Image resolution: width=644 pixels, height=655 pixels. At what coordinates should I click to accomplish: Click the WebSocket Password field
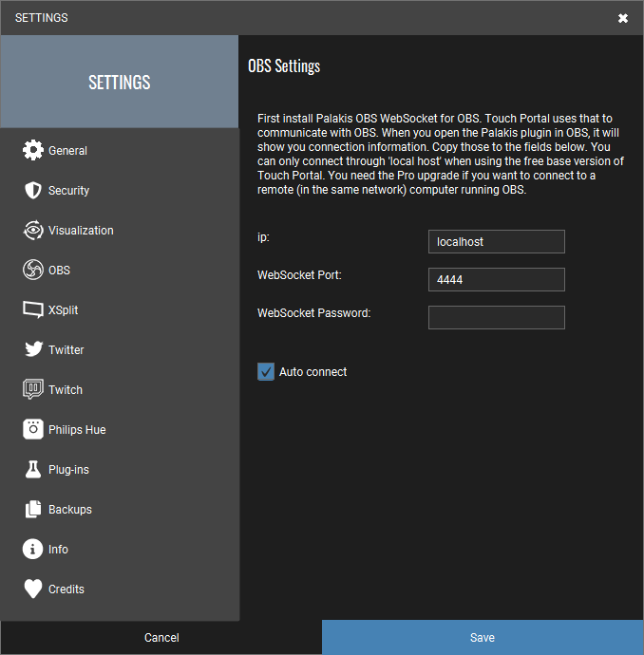[497, 317]
